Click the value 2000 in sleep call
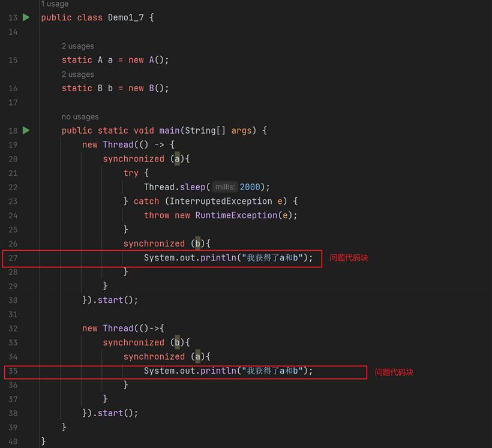Image resolution: width=492 pixels, height=448 pixels. point(250,187)
